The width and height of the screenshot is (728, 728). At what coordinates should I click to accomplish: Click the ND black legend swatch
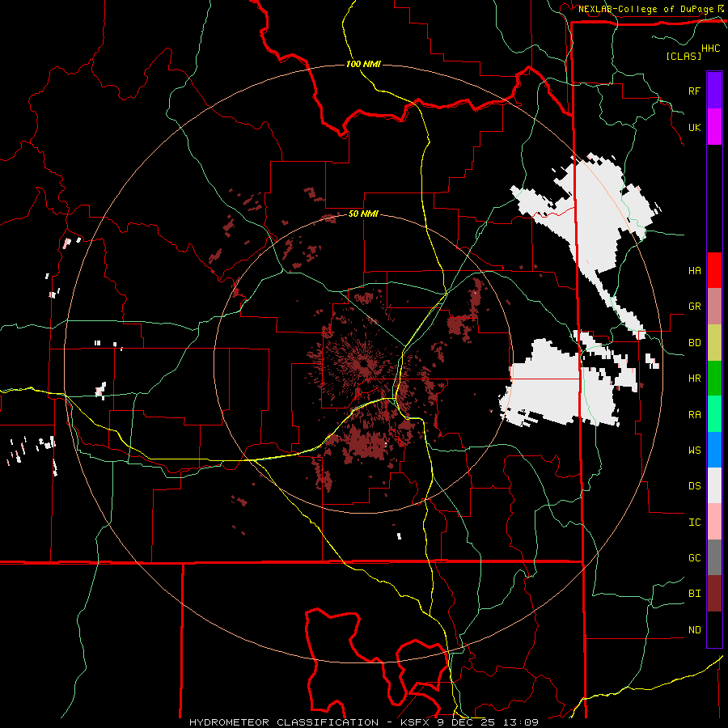click(714, 629)
